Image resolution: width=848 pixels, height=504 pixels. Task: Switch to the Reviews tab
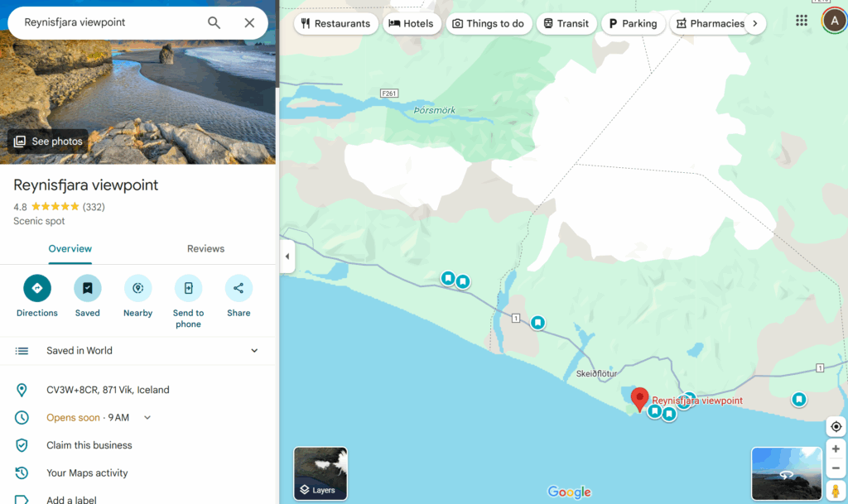(x=205, y=249)
